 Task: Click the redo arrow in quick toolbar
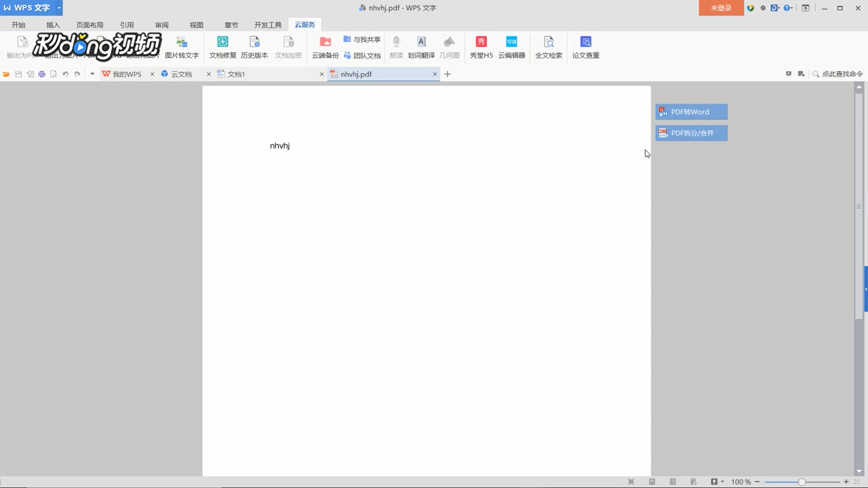[x=78, y=74]
